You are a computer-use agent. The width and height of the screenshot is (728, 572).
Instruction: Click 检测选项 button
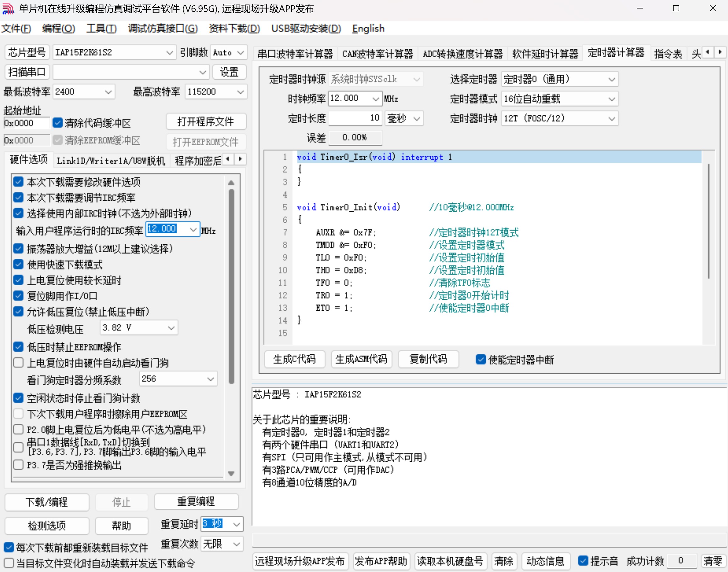point(47,525)
